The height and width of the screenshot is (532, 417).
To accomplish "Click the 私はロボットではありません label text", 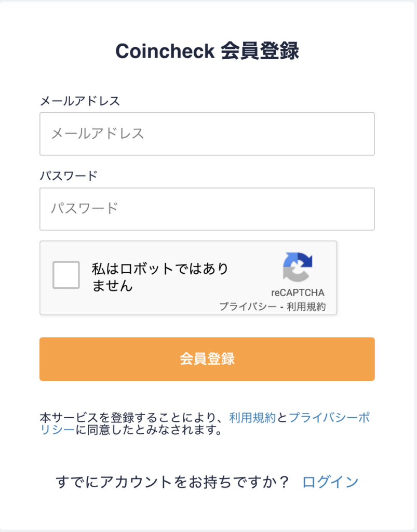I will coord(160,277).
